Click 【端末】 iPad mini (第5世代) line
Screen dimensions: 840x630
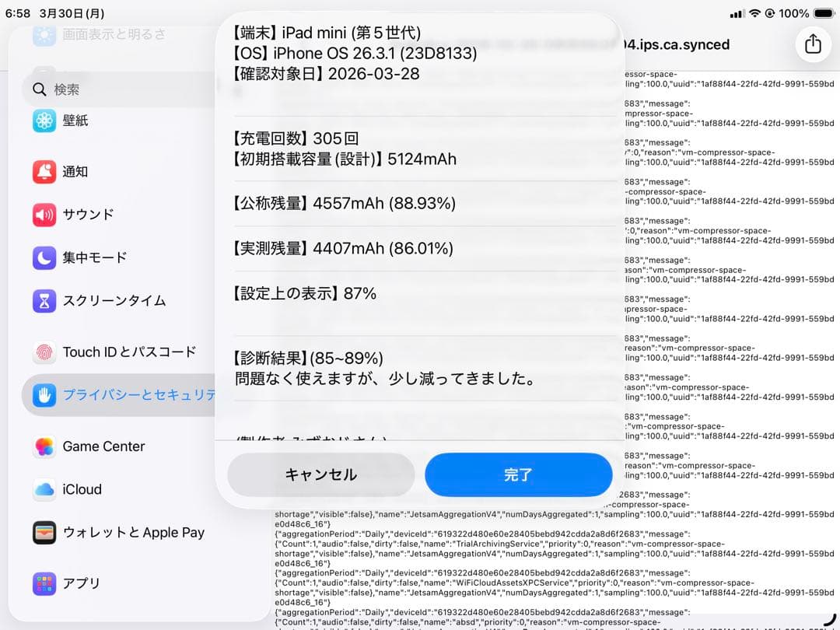326,33
